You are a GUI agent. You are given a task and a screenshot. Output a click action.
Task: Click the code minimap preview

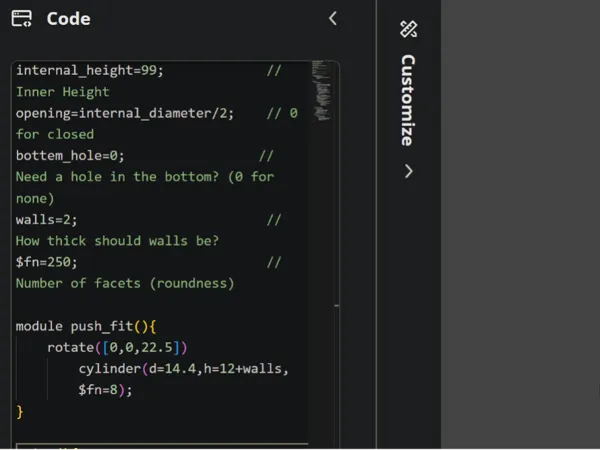[x=321, y=90]
